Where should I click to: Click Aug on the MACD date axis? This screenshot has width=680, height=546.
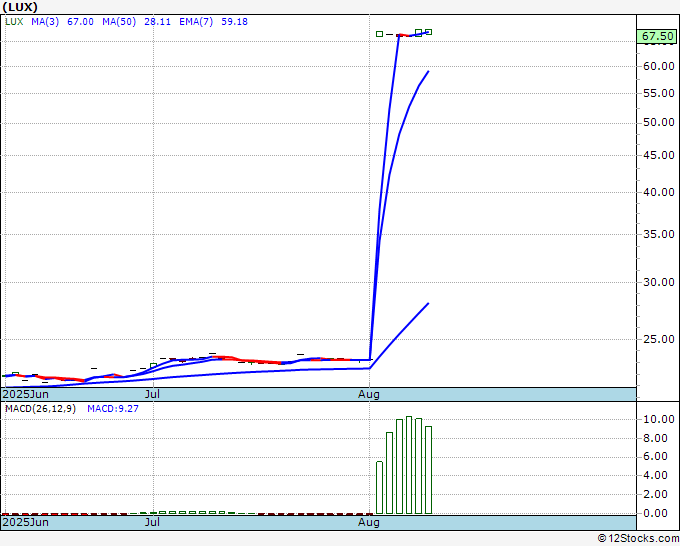pos(369,522)
